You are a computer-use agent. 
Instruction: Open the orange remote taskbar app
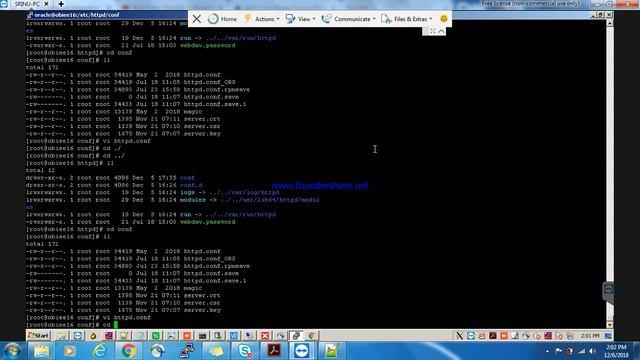187,336
